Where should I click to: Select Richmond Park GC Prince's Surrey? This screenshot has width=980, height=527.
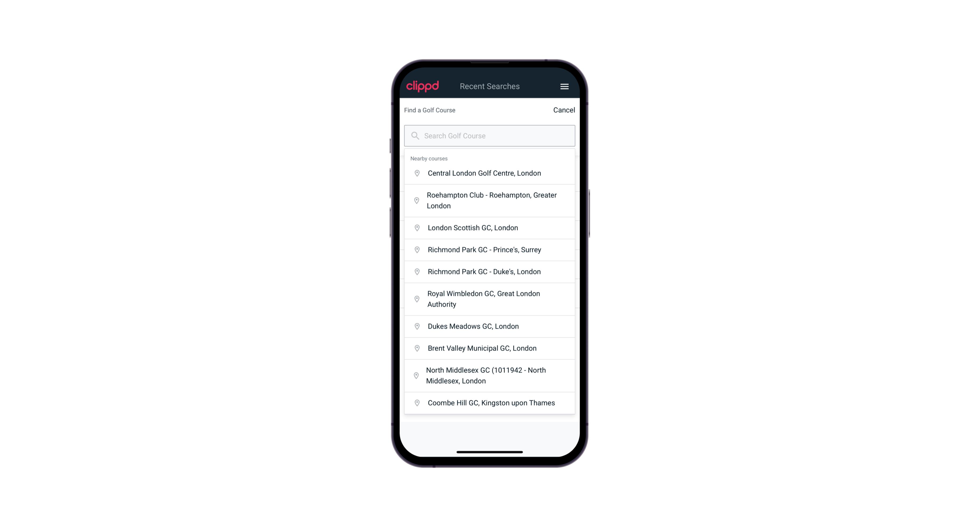coord(489,250)
